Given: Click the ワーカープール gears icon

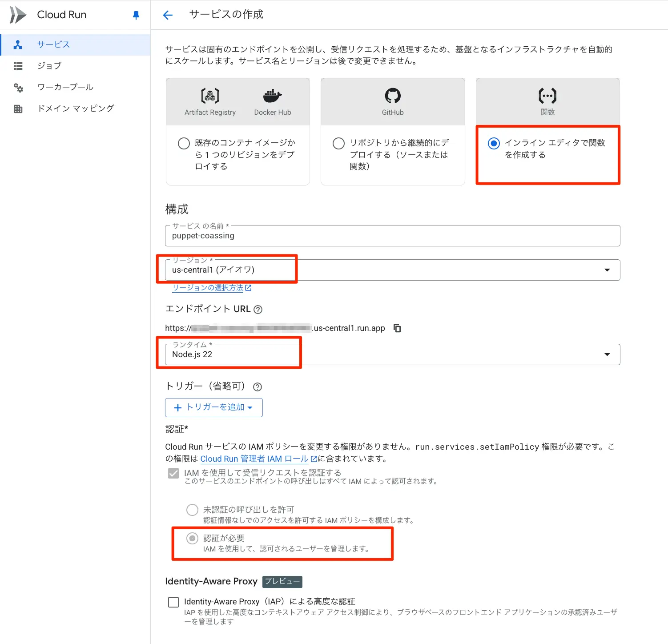Looking at the screenshot, I should 18,88.
